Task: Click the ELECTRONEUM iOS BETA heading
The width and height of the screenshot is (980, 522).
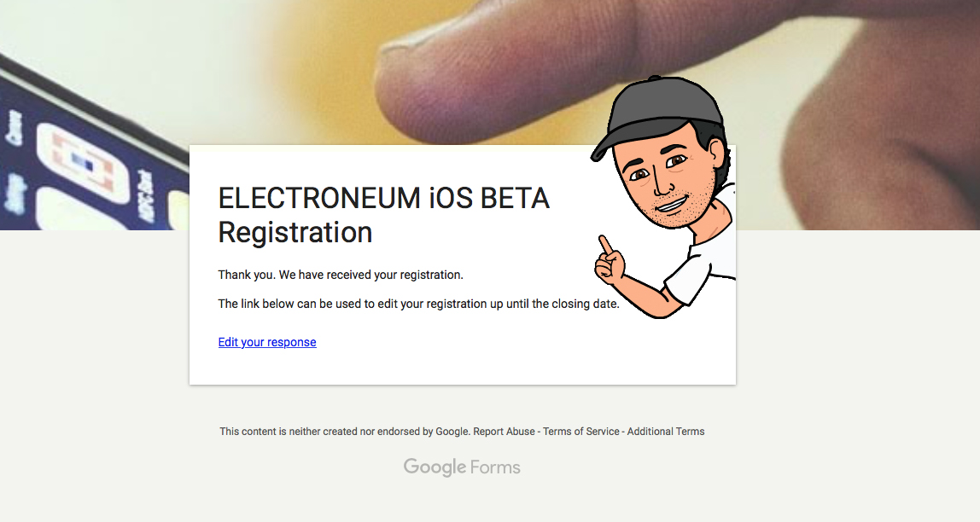Action: click(383, 199)
